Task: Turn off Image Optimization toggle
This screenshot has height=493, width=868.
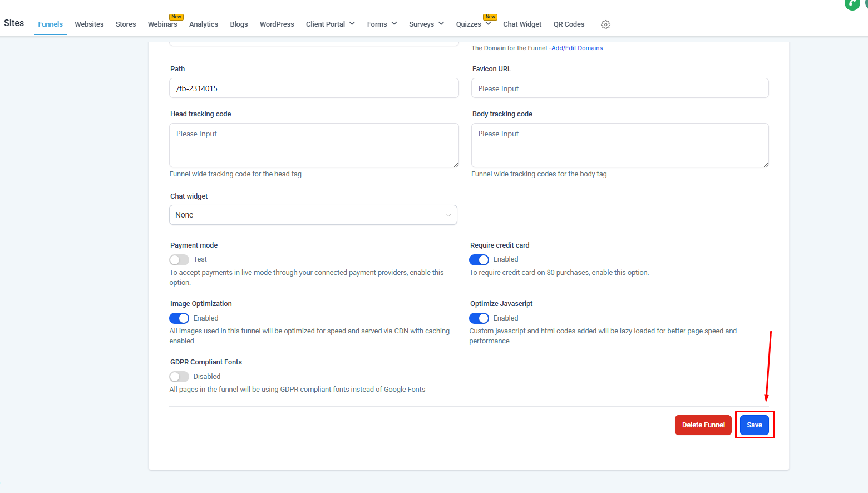Action: point(179,318)
